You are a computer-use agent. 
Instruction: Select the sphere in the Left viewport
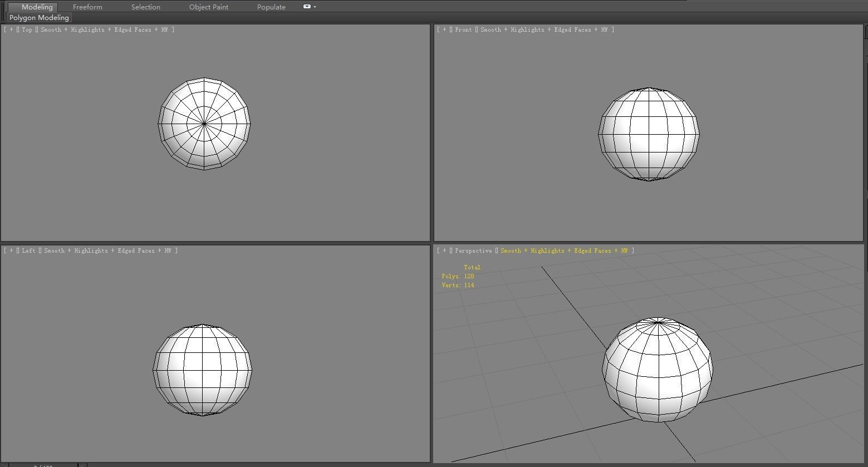click(x=203, y=370)
